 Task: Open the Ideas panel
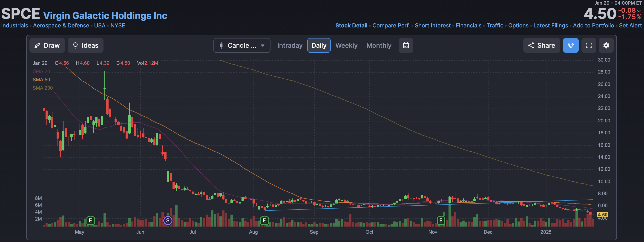86,45
